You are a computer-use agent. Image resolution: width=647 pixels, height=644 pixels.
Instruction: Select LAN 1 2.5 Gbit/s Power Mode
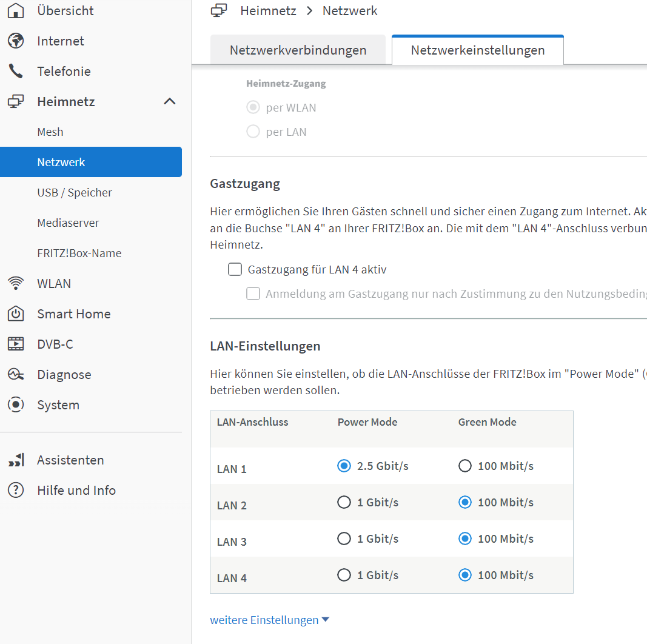(x=344, y=466)
